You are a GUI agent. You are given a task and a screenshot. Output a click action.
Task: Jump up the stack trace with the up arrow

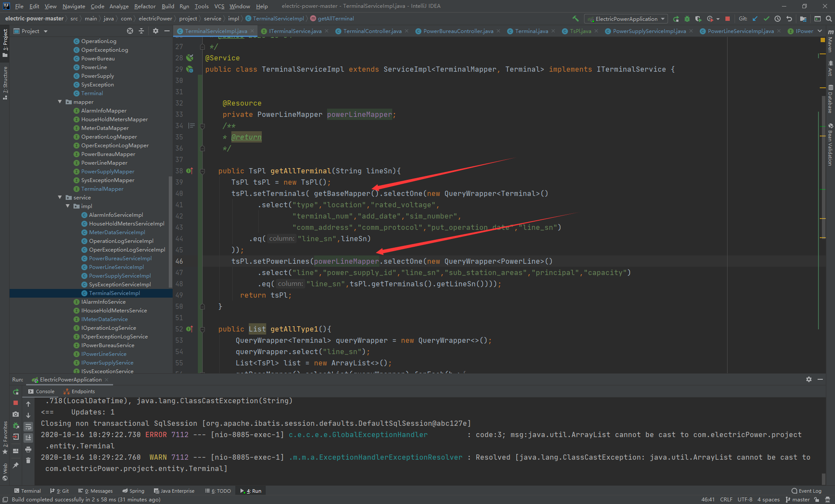pos(28,404)
